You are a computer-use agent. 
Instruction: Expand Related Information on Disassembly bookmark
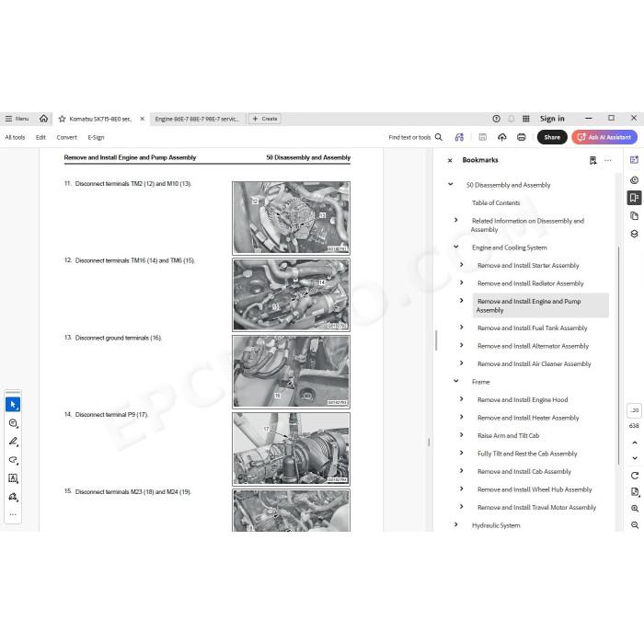456,220
